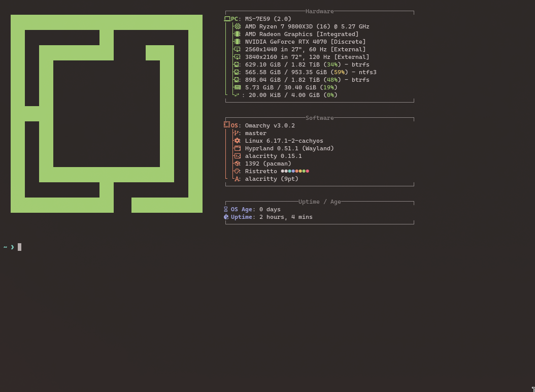
Task: Click the monitor icon beside 2560x1440 display
Action: (238, 49)
